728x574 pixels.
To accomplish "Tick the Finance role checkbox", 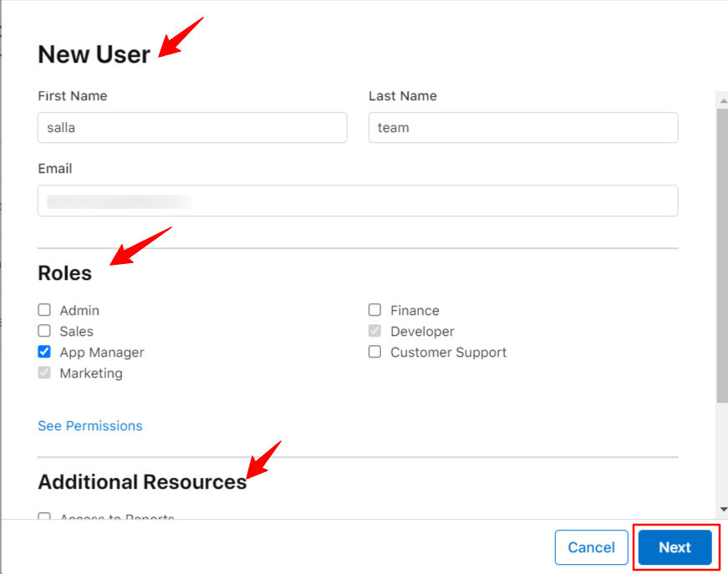I will [x=374, y=310].
